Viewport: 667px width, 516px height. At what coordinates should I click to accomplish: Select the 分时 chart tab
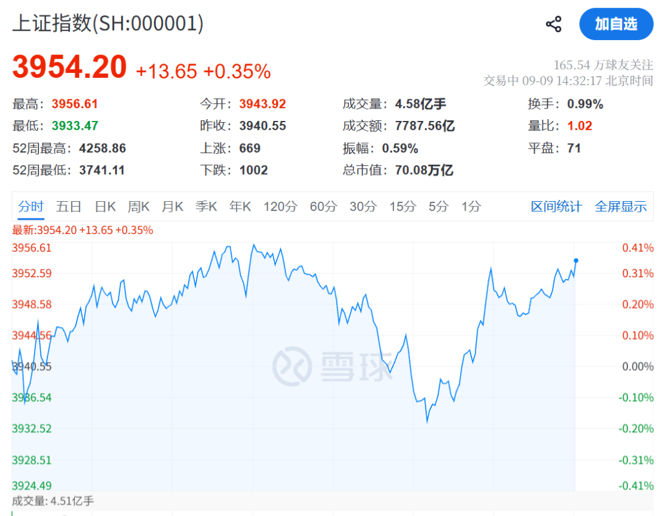31,207
